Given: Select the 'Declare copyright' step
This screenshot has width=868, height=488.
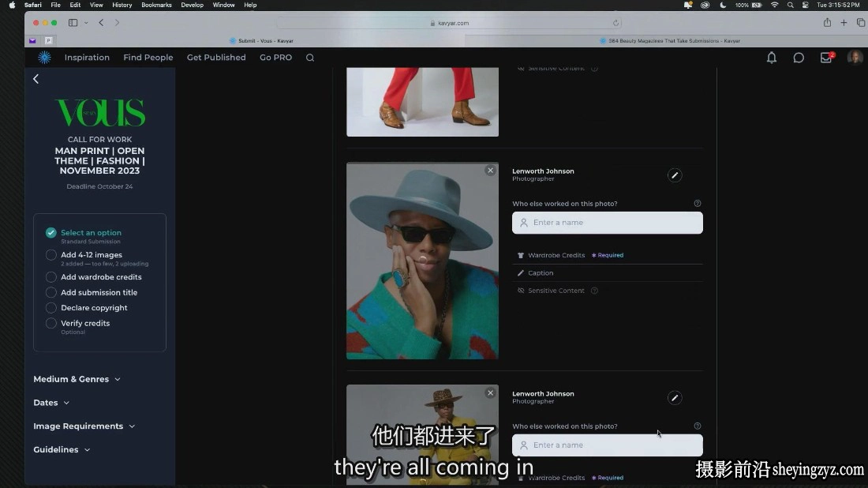Looking at the screenshot, I should (x=94, y=308).
